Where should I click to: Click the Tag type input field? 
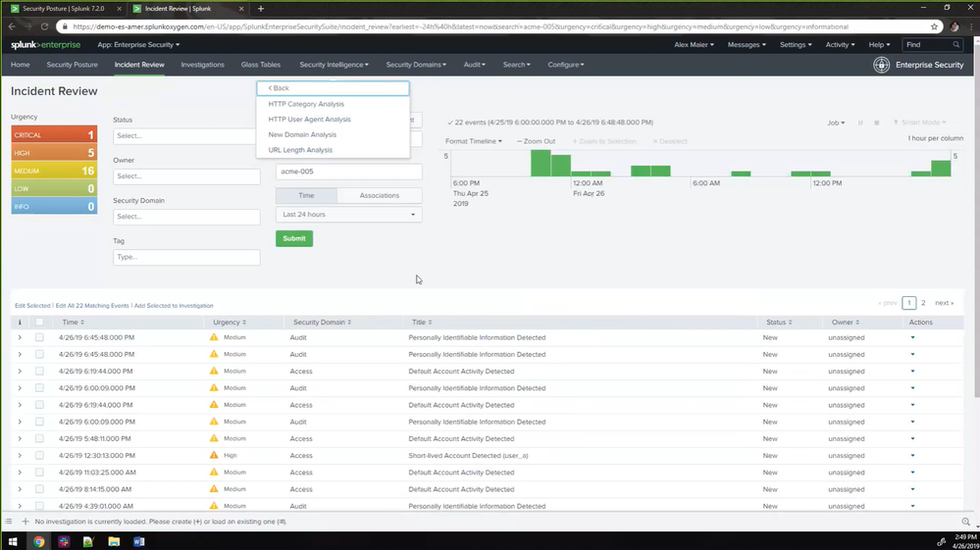pyautogui.click(x=186, y=257)
